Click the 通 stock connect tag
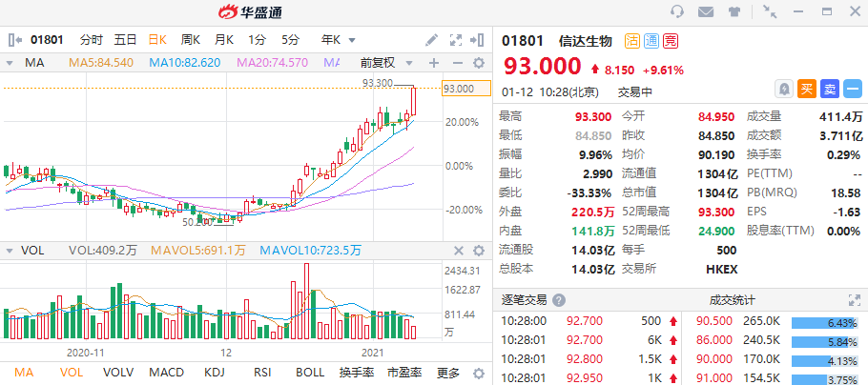868x385 pixels. (651, 40)
